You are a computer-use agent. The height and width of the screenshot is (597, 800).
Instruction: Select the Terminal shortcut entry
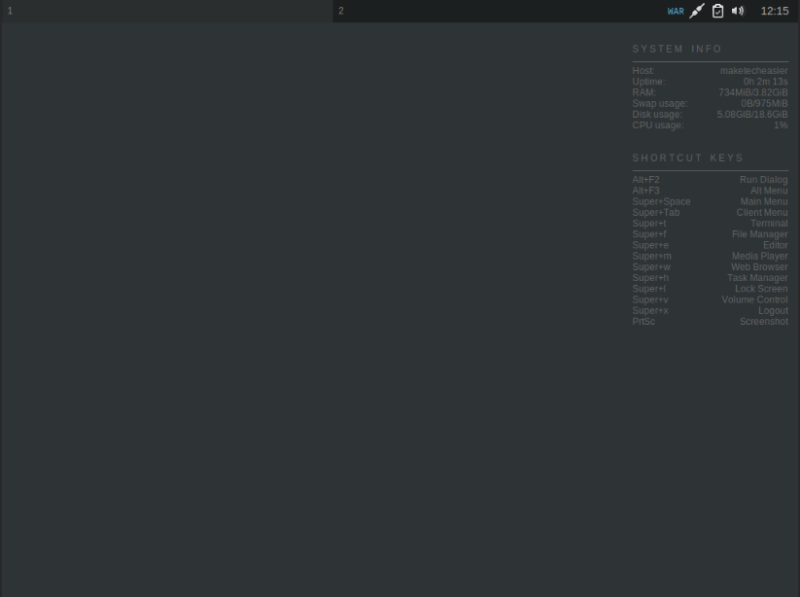766,223
